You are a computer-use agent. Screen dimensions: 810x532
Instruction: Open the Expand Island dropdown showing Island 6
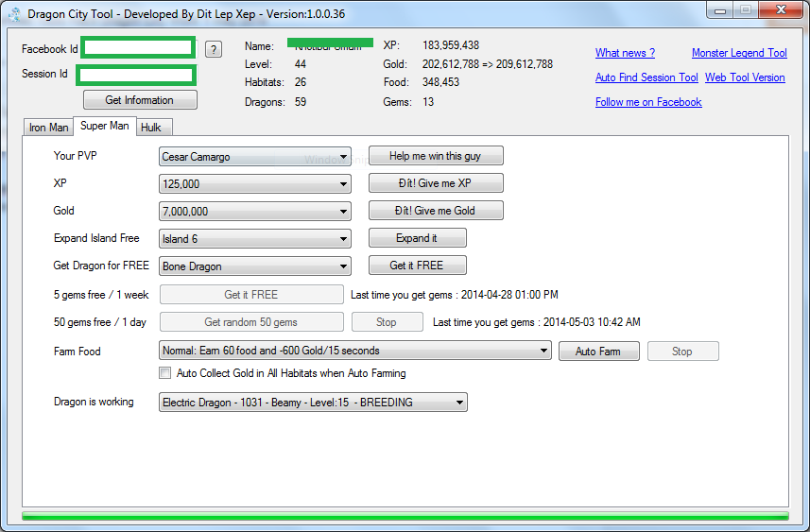pos(254,239)
